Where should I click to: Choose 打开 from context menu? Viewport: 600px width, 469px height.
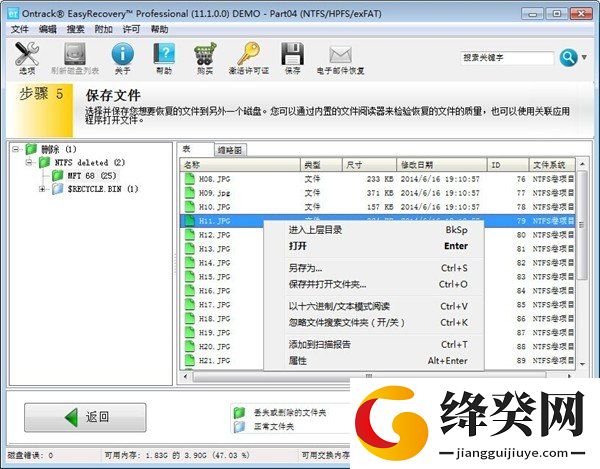(x=374, y=246)
